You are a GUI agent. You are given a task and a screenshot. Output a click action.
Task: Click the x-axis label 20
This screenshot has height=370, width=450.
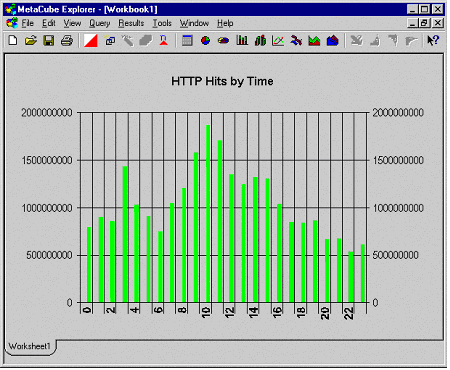coord(325,313)
